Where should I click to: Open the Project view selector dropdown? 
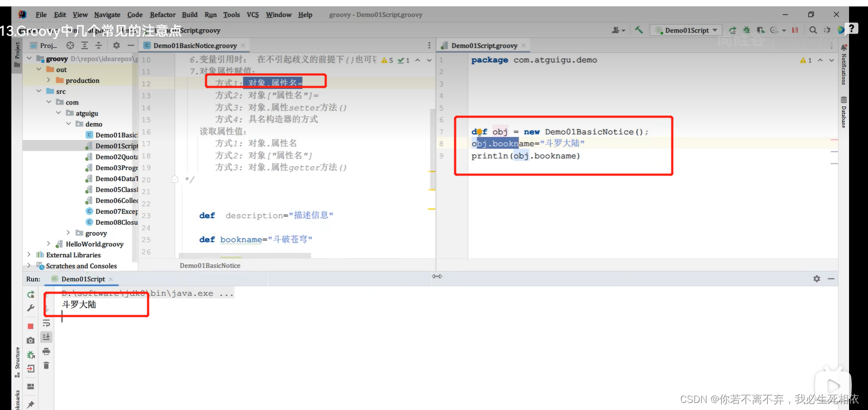(x=44, y=45)
